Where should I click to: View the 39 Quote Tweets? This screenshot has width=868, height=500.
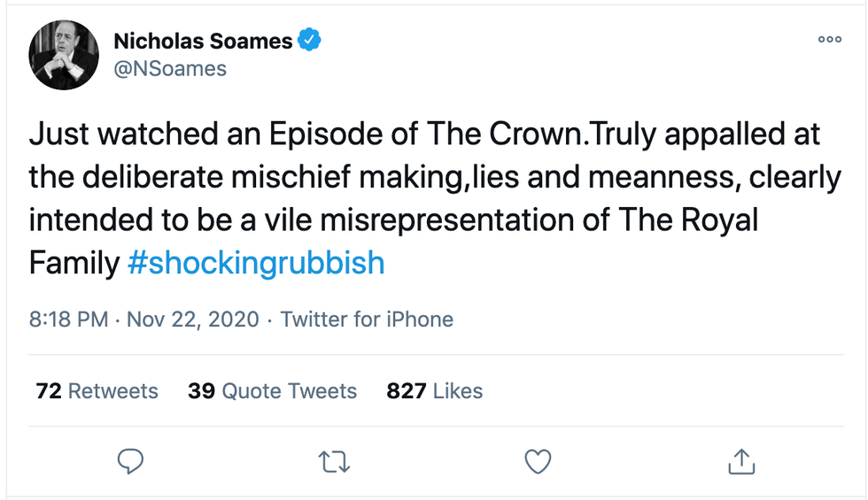point(272,391)
